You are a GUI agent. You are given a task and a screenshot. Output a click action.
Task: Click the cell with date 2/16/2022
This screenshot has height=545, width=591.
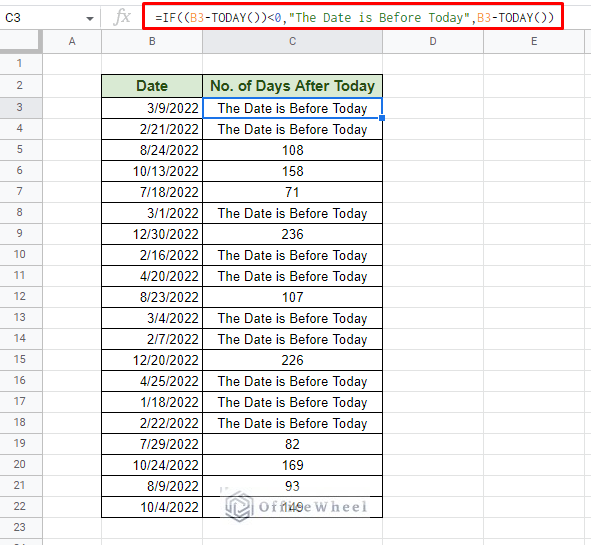[x=152, y=255]
